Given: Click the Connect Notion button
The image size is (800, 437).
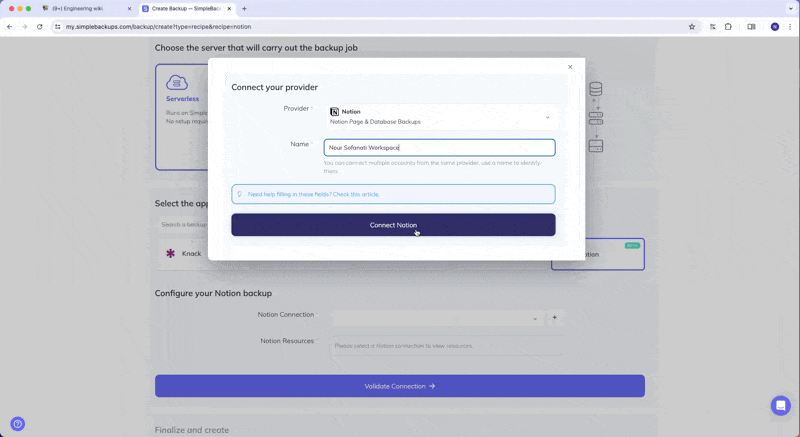Looking at the screenshot, I should [x=393, y=225].
